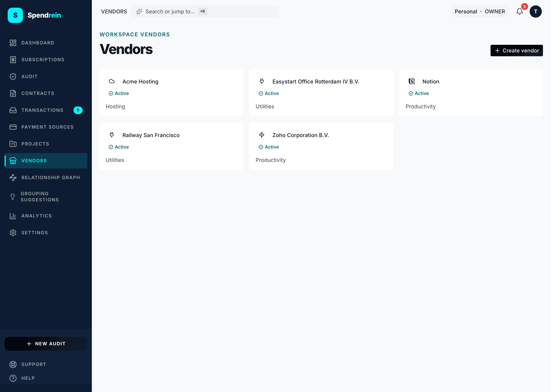Navigate to Audit section

(x=46, y=77)
